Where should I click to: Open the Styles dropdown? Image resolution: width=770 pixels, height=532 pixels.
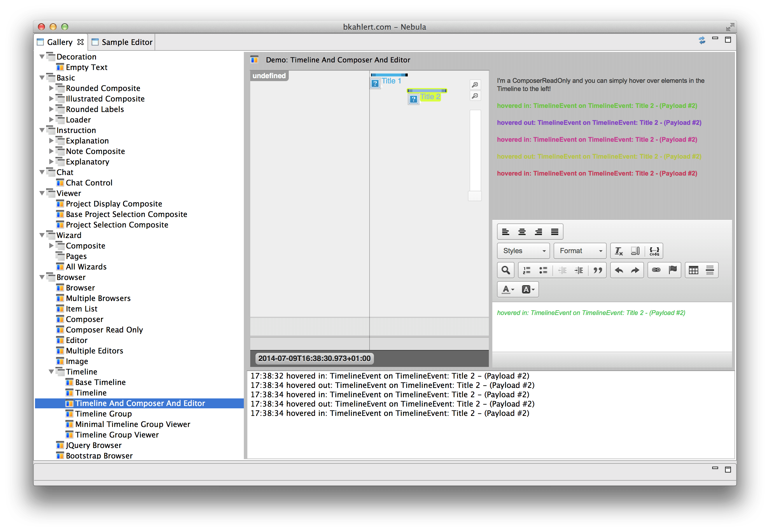pos(523,251)
